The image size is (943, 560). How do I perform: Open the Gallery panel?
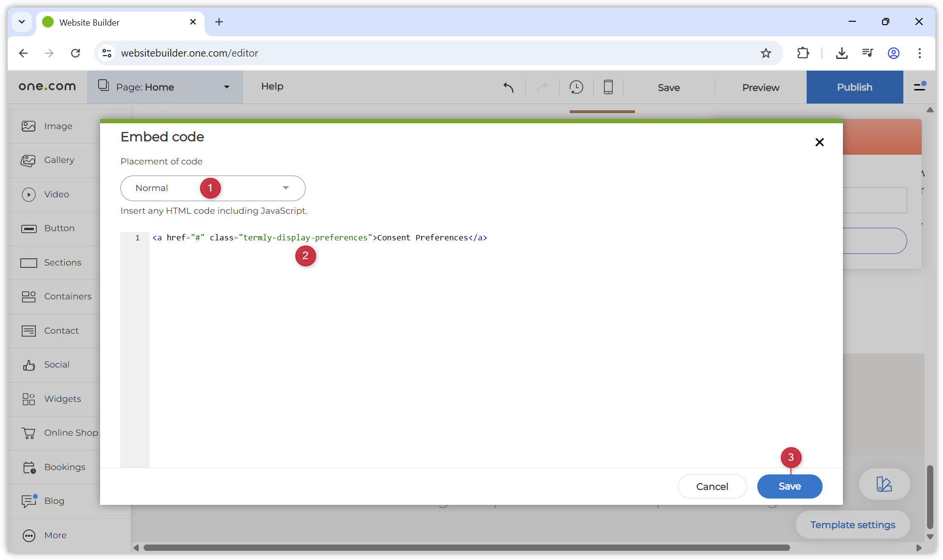tap(59, 160)
